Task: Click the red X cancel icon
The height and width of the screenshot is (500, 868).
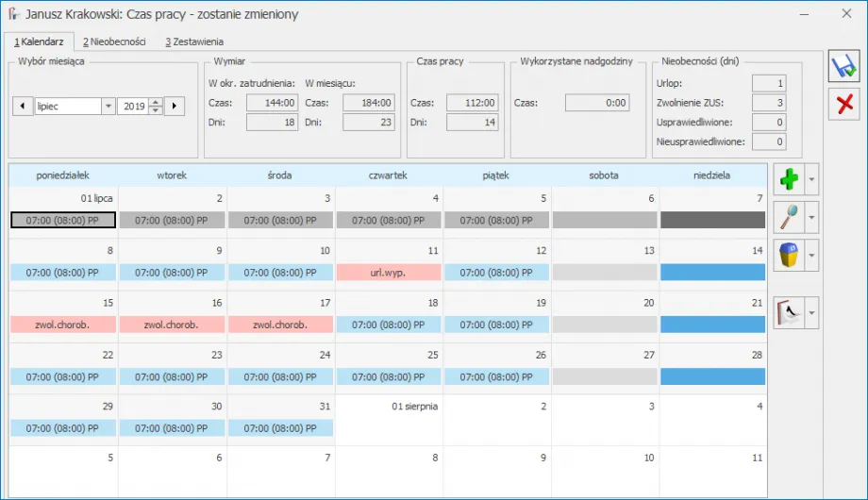Action: point(843,104)
